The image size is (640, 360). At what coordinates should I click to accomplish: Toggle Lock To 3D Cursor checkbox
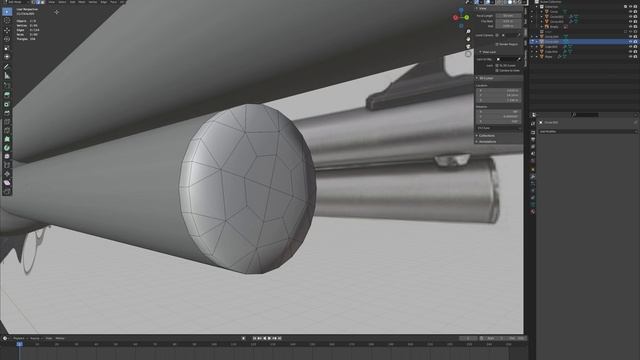point(497,65)
